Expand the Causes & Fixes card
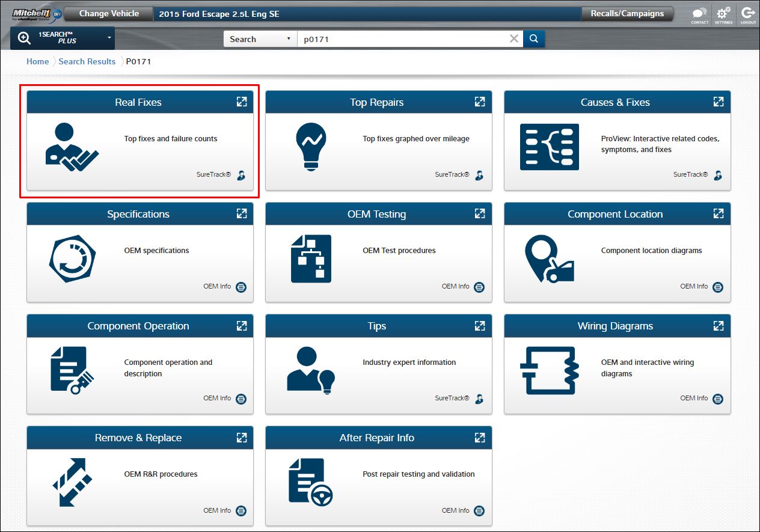The width and height of the screenshot is (760, 532). [x=718, y=102]
